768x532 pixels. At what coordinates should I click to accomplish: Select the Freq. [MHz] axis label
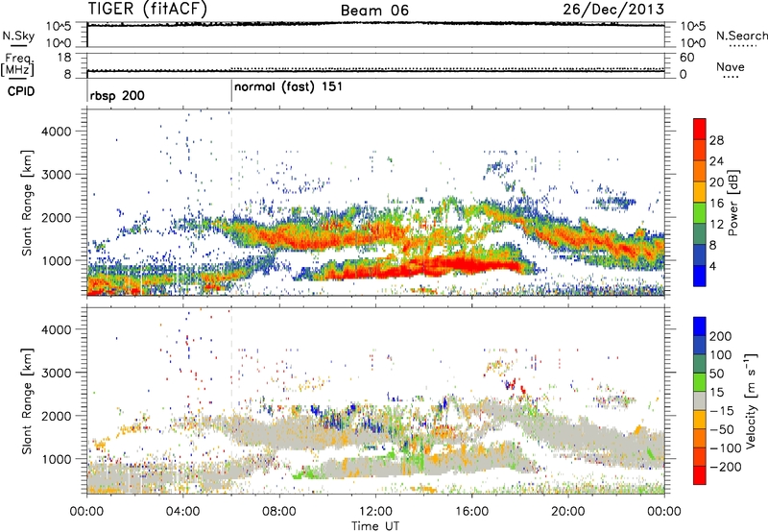coord(17,64)
